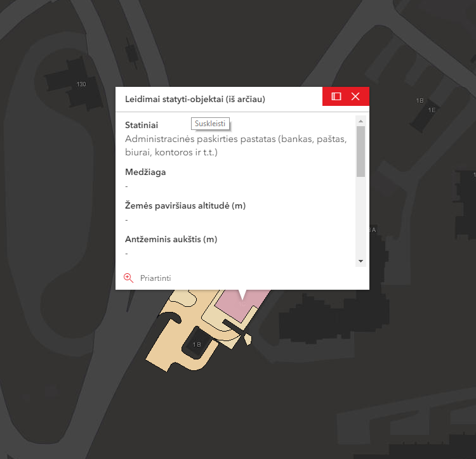
Task: Click the popup title Leidimai statyti-objektai
Action: click(195, 99)
